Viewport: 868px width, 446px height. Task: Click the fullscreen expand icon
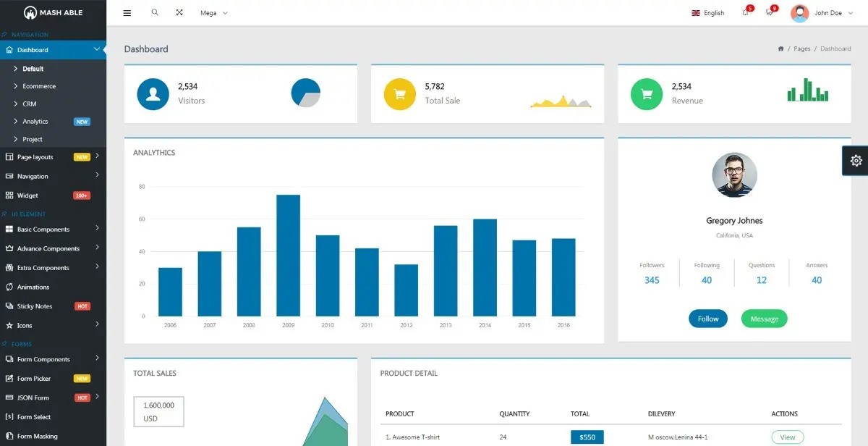(179, 12)
